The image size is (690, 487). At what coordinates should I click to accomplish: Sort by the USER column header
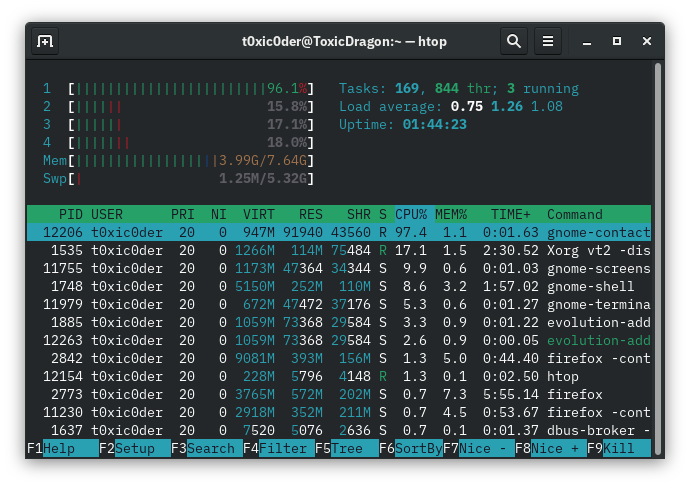tap(107, 214)
